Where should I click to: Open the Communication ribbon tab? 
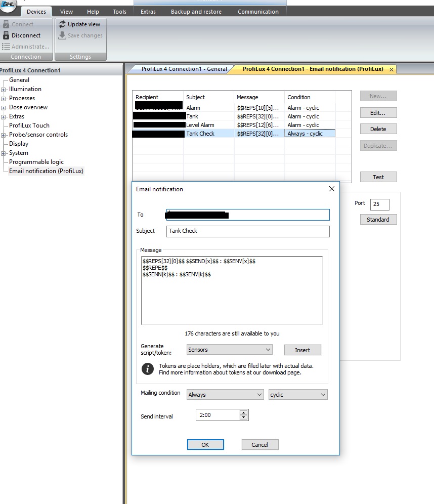coord(258,12)
